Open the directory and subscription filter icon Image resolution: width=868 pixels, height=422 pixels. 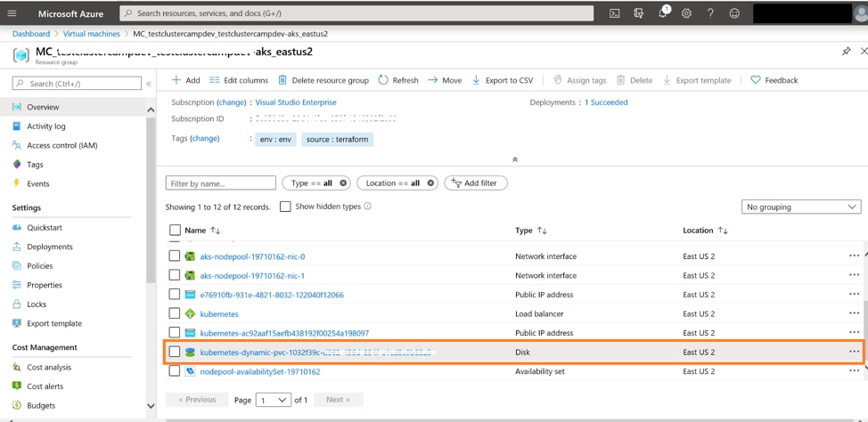(639, 13)
